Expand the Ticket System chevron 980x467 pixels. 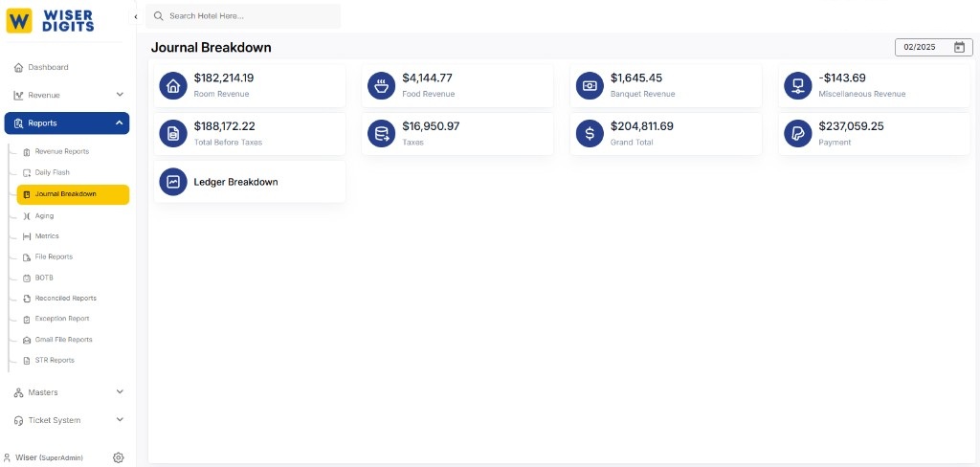[120, 420]
